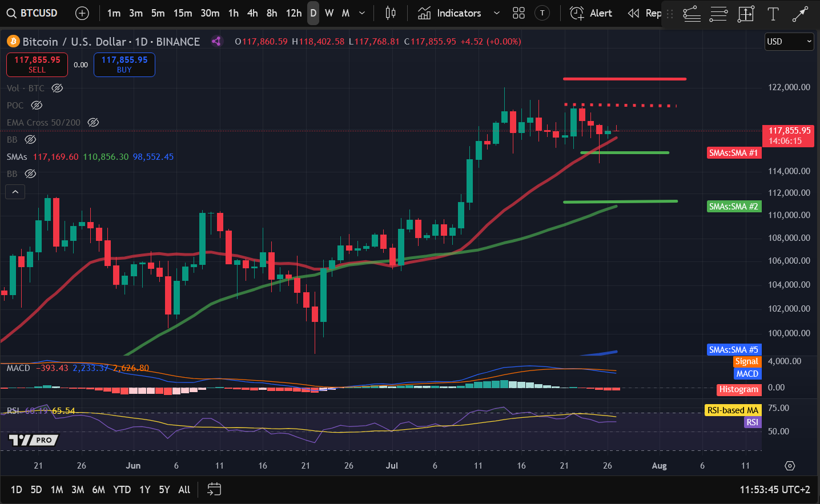This screenshot has height=504, width=820.
Task: Show EMA Cross 50/200 indicator
Action: (x=93, y=122)
